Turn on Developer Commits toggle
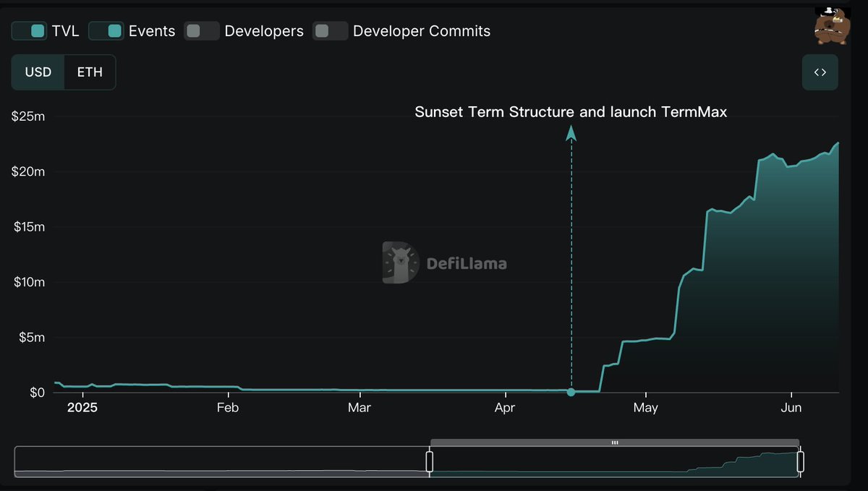This screenshot has height=491, width=868. click(330, 31)
